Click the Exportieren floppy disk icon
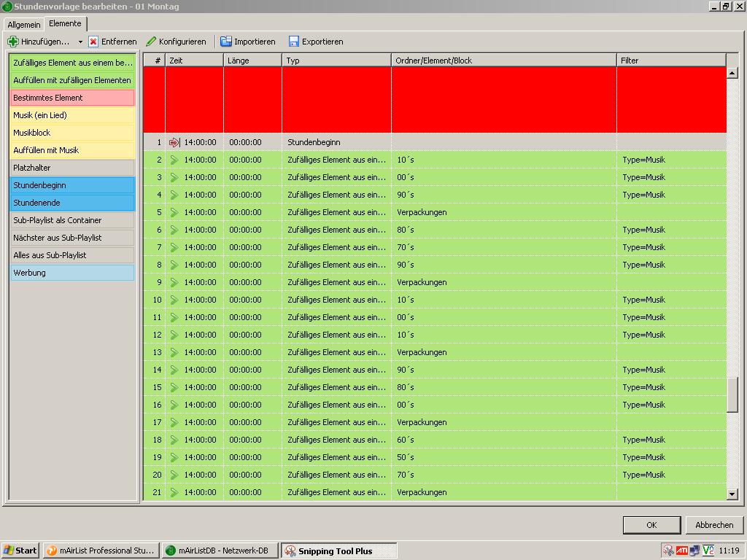Screen dimensions: 747x560 [294, 42]
